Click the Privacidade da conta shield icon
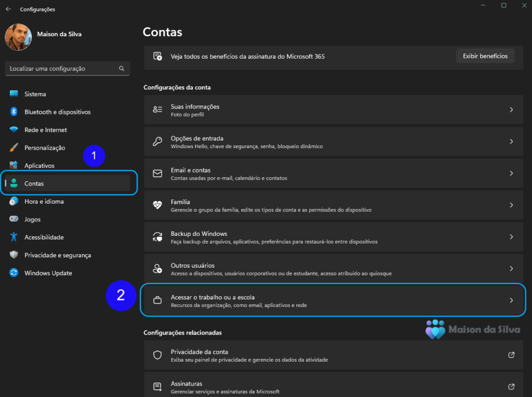 point(157,355)
